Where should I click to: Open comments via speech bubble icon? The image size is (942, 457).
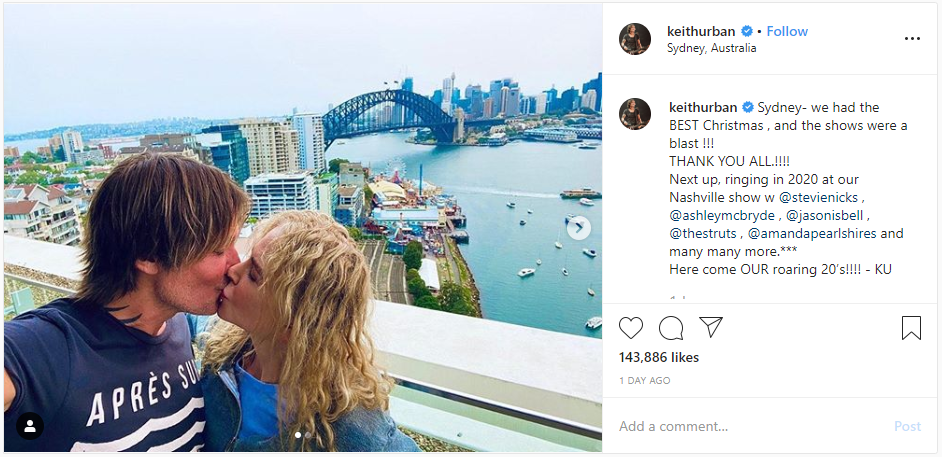pos(670,328)
